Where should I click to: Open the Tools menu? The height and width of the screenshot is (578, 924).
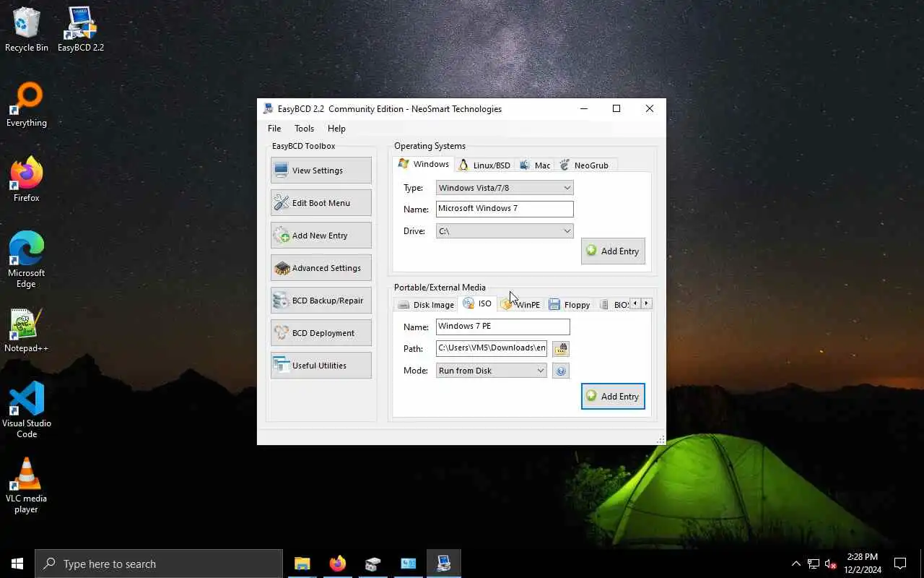(x=304, y=129)
